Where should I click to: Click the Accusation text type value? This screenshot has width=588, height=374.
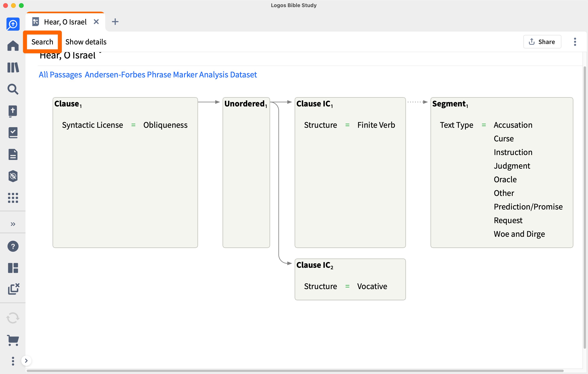tap(513, 125)
